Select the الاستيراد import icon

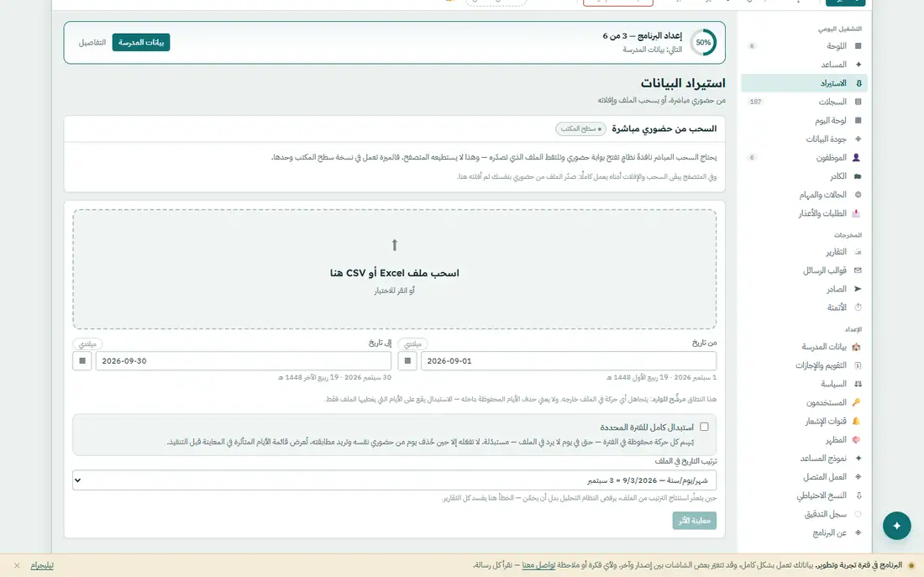[858, 83]
